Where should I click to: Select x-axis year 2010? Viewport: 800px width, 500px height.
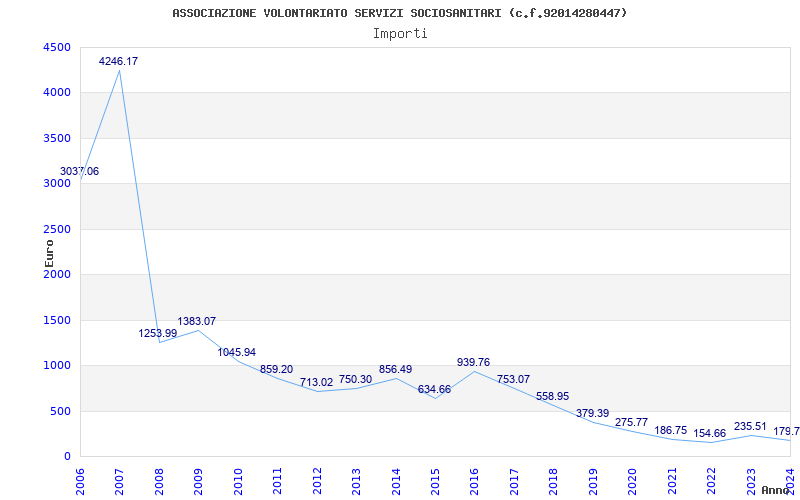(x=238, y=482)
